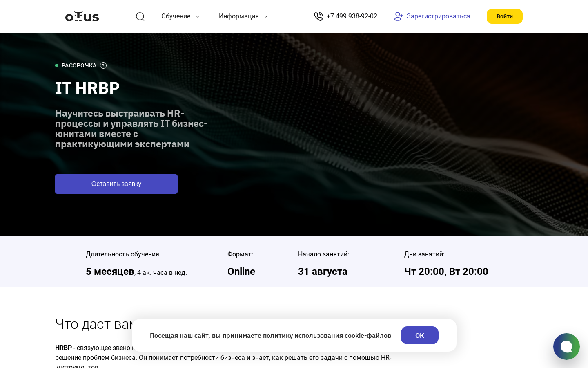Open the chat widget bubble

(566, 346)
